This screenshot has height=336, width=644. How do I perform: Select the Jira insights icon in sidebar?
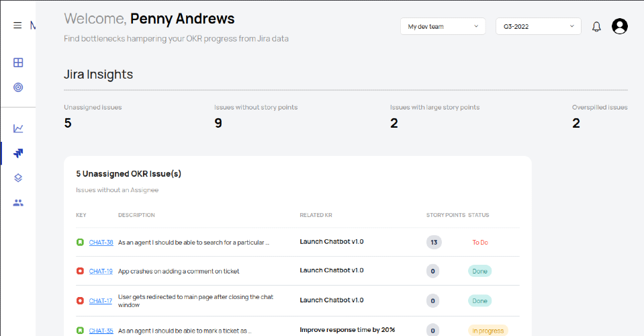pyautogui.click(x=18, y=153)
